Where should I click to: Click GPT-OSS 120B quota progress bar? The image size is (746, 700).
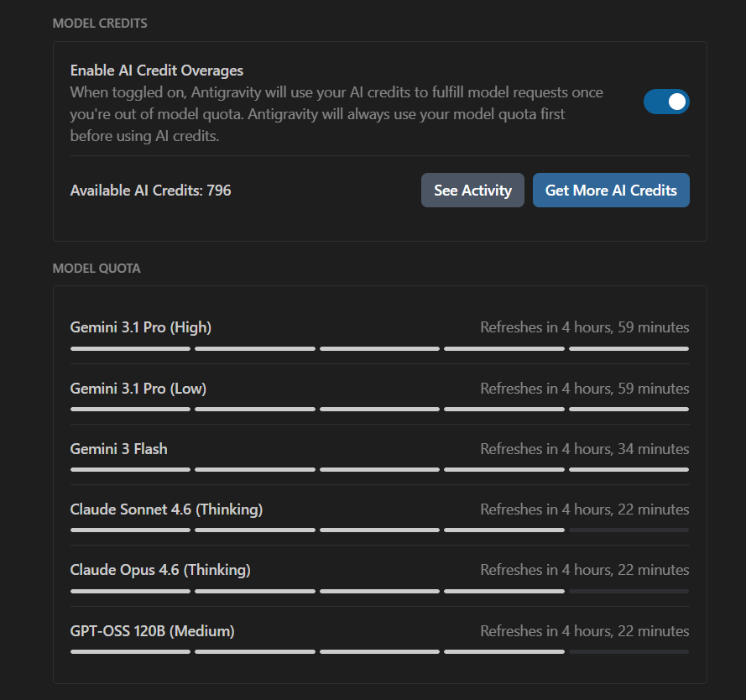point(379,652)
